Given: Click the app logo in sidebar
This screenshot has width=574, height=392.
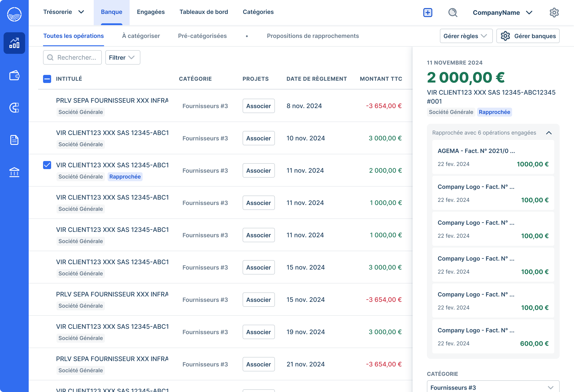Looking at the screenshot, I should click(14, 14).
